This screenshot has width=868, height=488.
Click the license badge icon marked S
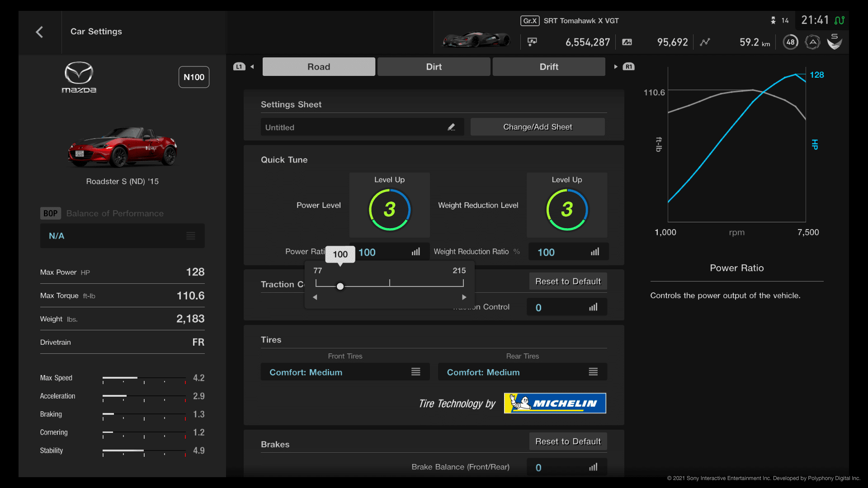(835, 42)
